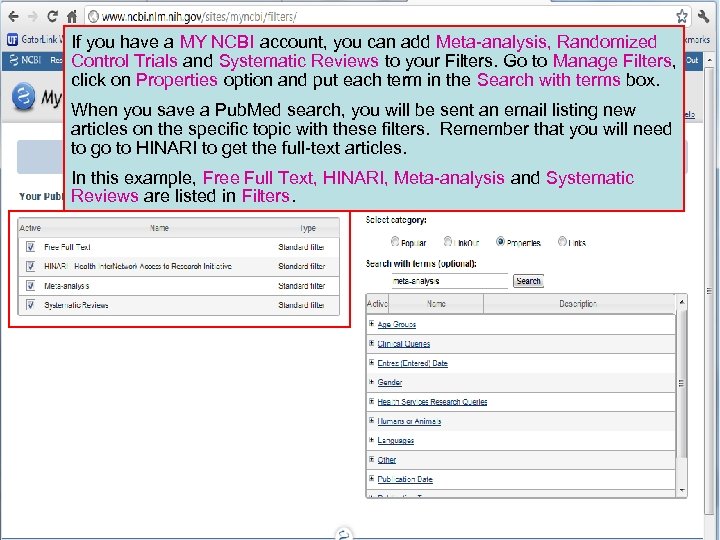Click the 'Free Full Text' filter name
The width and height of the screenshot is (720, 540).
click(68, 247)
